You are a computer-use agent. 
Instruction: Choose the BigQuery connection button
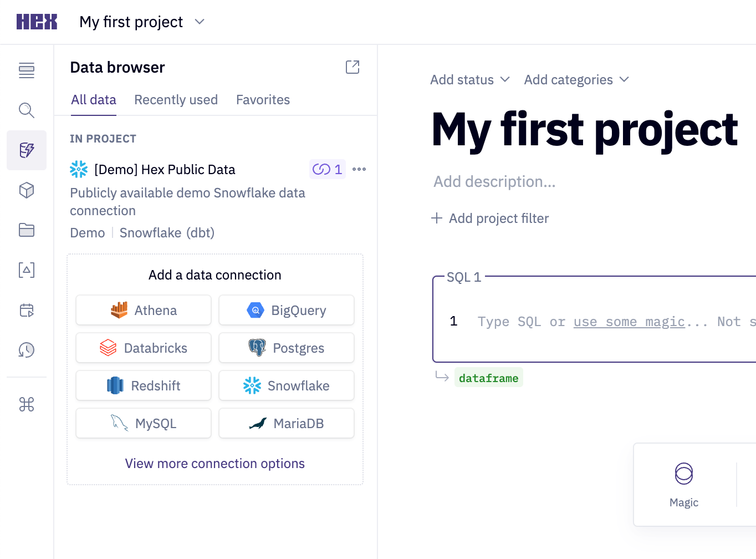[x=287, y=311]
